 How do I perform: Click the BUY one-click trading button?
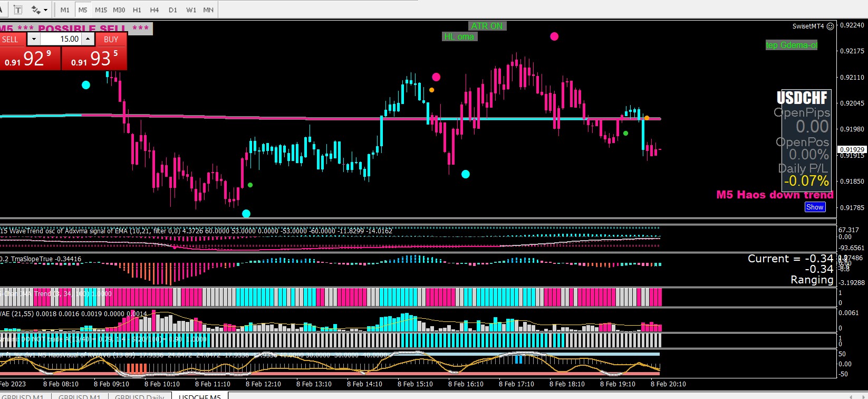(x=111, y=39)
